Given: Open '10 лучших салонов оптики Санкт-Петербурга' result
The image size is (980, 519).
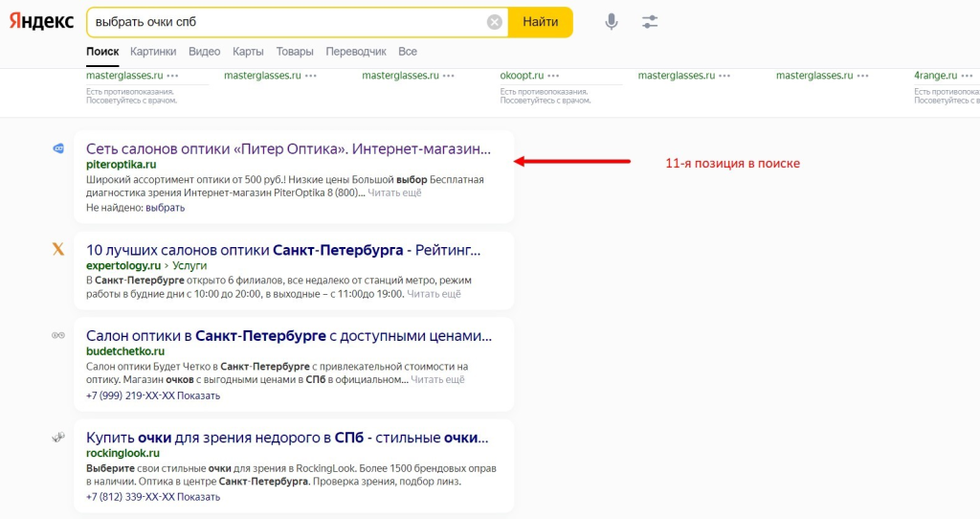Looking at the screenshot, I should pyautogui.click(x=283, y=250).
